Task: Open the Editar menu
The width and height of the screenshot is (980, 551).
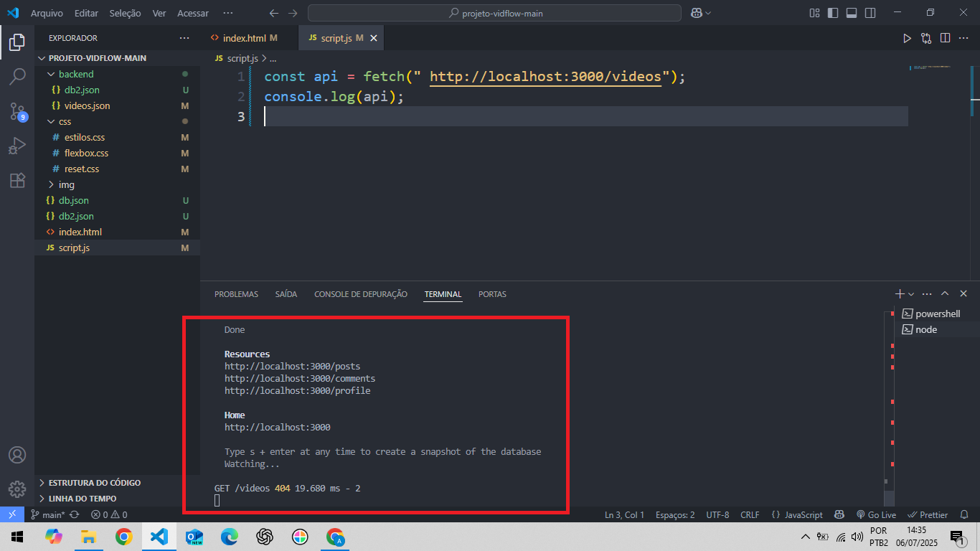Action: click(x=86, y=13)
